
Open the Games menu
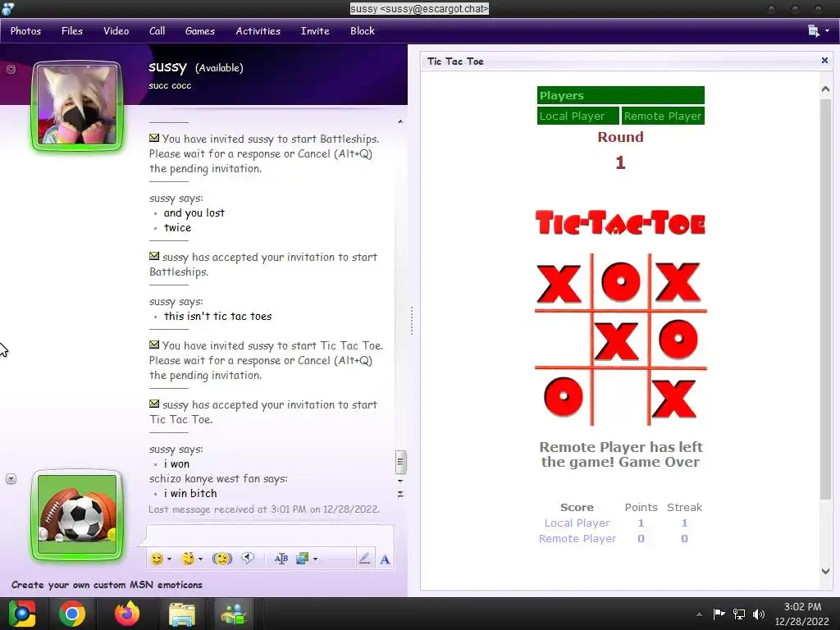pos(200,31)
